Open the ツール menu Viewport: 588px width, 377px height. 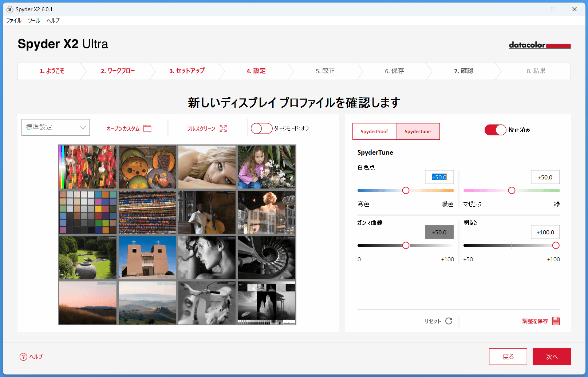[x=34, y=21]
